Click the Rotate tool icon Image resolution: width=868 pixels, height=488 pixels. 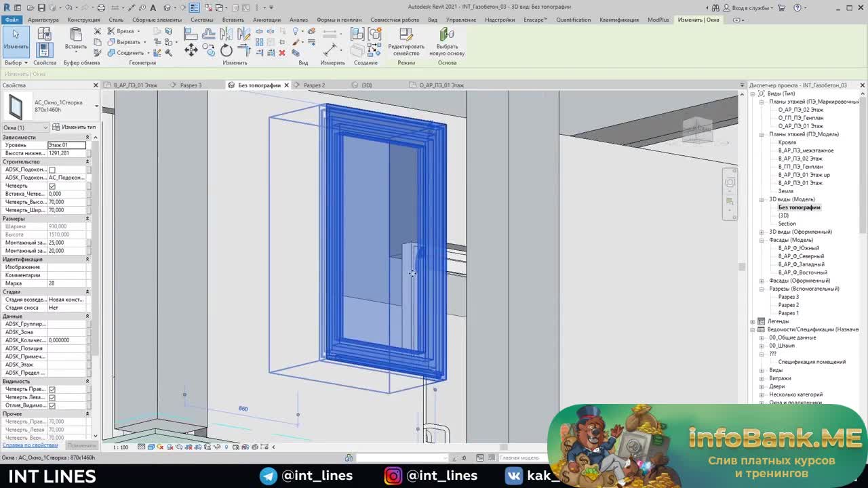tap(226, 50)
